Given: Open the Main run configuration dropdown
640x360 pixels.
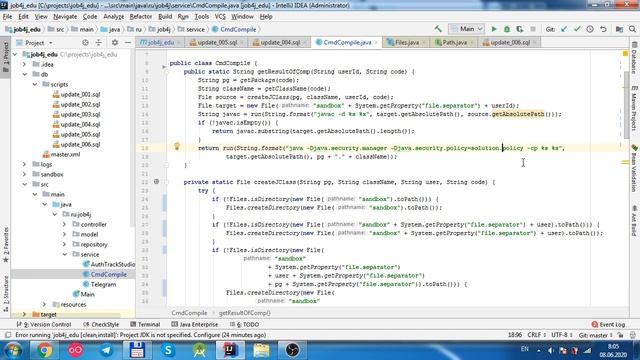Looking at the screenshot, I should click(x=467, y=29).
